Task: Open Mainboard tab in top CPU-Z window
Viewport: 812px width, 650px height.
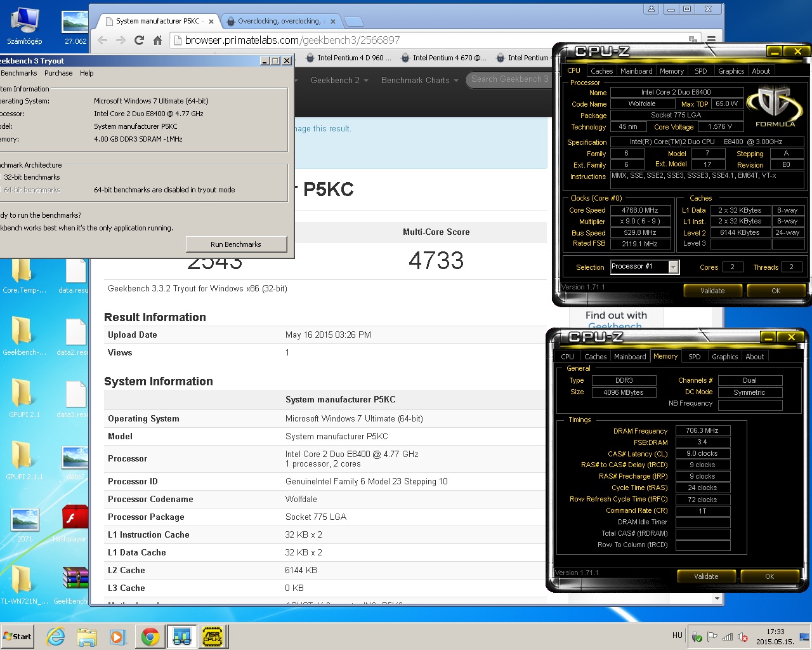Action: coord(636,71)
